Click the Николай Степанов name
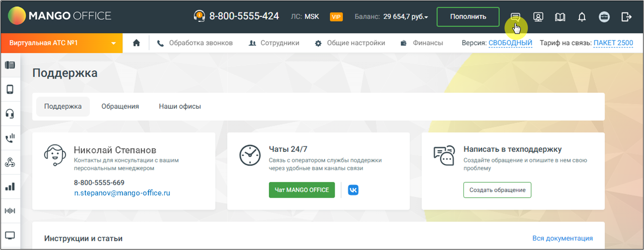 [x=115, y=150]
